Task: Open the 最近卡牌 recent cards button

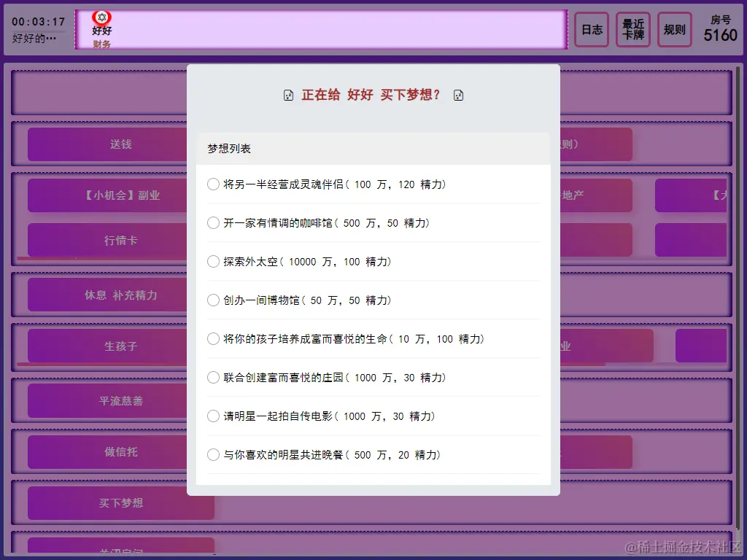Action: [x=633, y=29]
